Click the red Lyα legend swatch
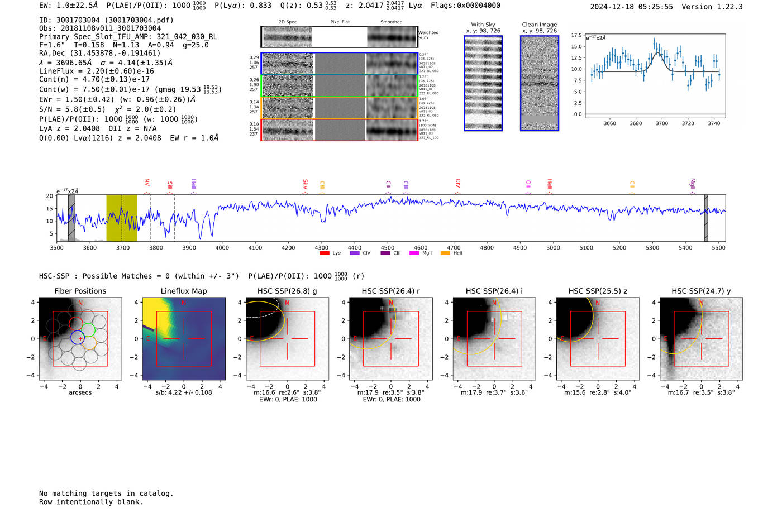The width and height of the screenshot is (782, 532). coord(325,253)
